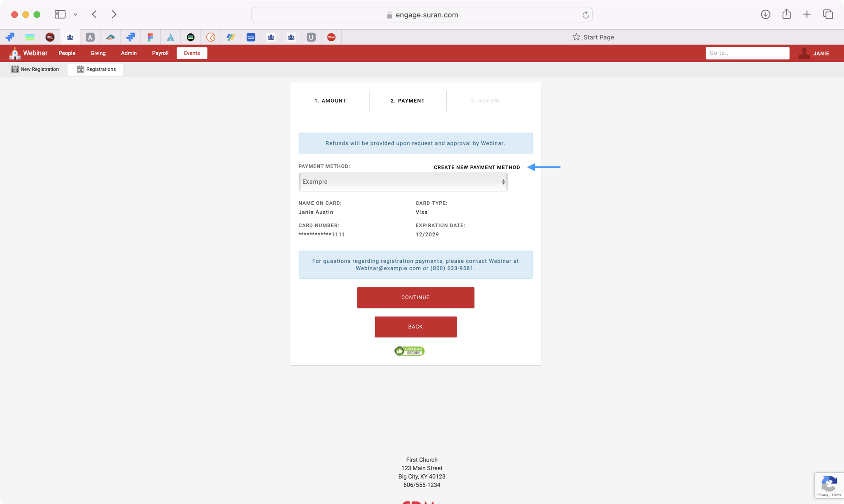
Task: Click the church logo icon beside Webinar
Action: point(15,53)
